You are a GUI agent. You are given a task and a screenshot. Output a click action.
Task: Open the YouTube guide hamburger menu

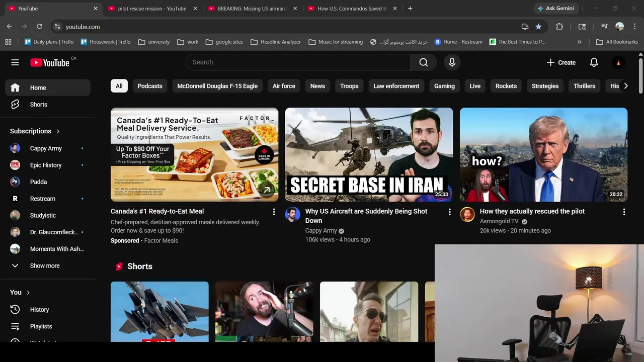(15, 62)
